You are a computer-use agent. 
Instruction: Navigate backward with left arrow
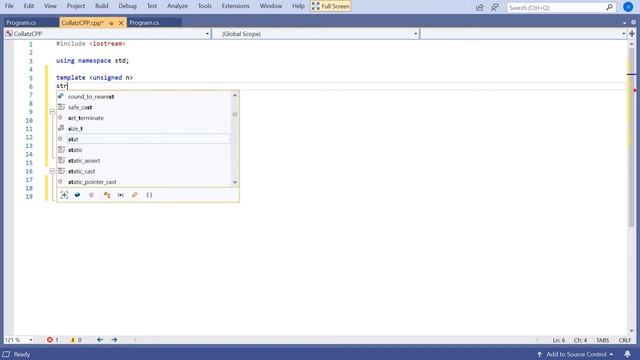(100, 340)
